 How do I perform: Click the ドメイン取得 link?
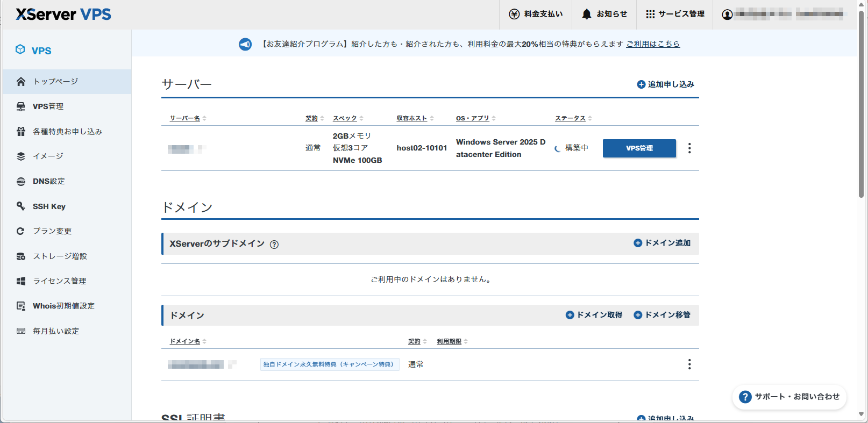click(594, 315)
